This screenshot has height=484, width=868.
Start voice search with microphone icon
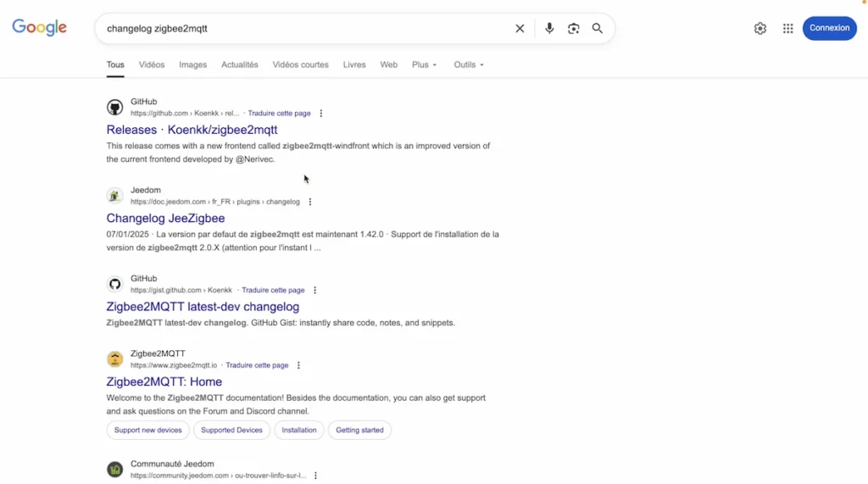click(x=549, y=29)
